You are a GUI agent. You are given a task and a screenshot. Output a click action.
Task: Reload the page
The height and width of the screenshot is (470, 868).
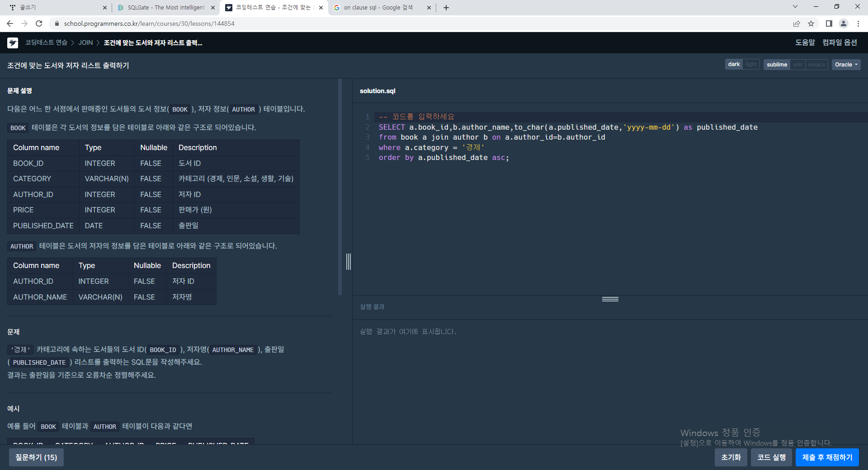coord(39,23)
